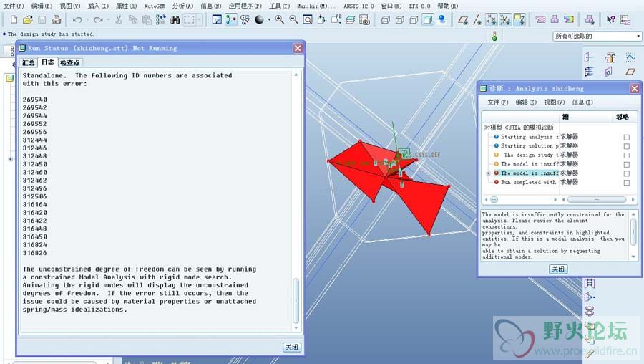Click the Zoom Out magnifier icon
Image resolution: width=644 pixels, height=364 pixels.
[293, 19]
